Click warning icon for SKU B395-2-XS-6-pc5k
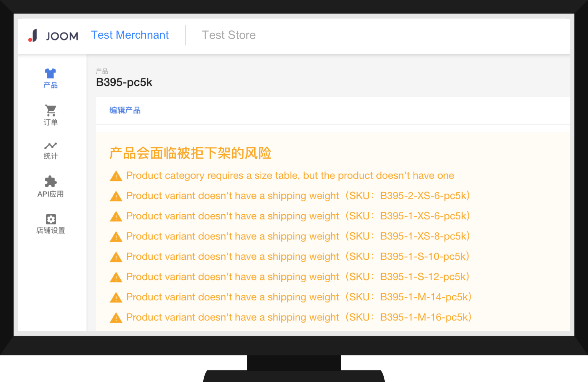This screenshot has height=382, width=588. click(116, 196)
